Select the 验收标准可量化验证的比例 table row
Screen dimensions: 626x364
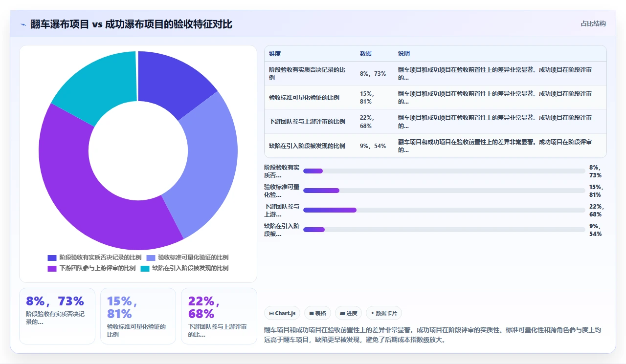[435, 97]
